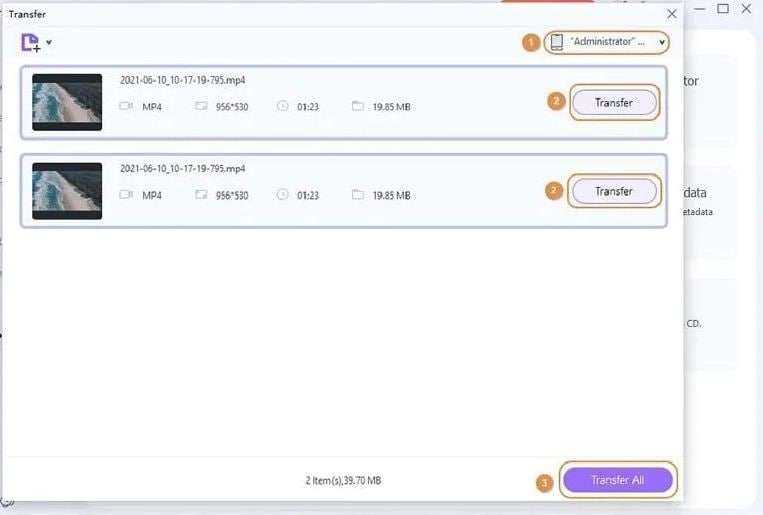The image size is (763, 515).
Task: Select the second video thumbnail
Action: 67,191
